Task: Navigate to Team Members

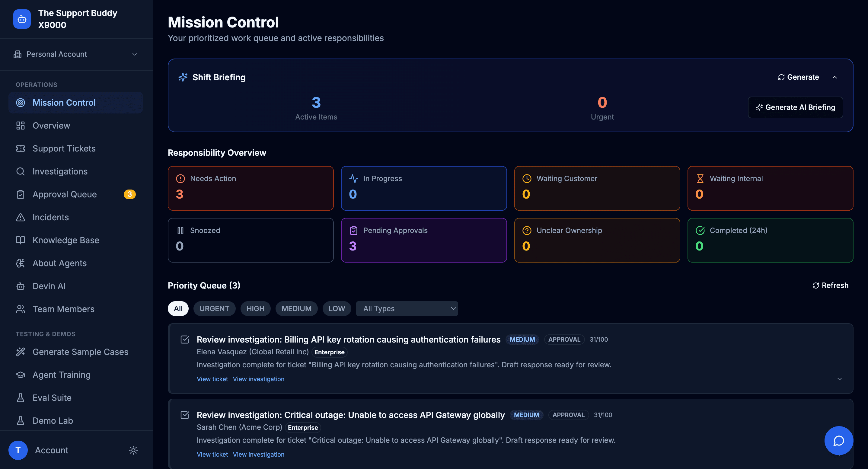Action: pyautogui.click(x=75, y=309)
